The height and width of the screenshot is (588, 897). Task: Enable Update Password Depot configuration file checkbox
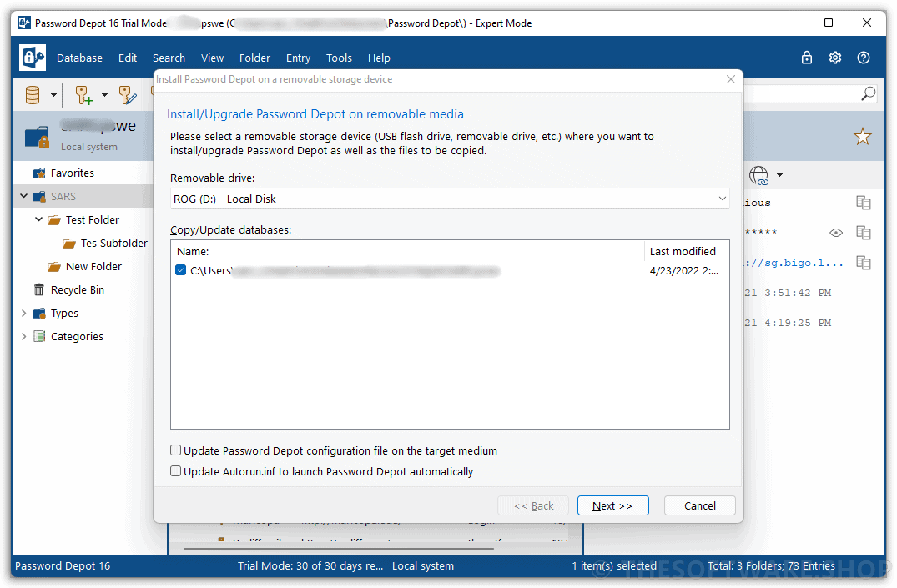click(175, 450)
